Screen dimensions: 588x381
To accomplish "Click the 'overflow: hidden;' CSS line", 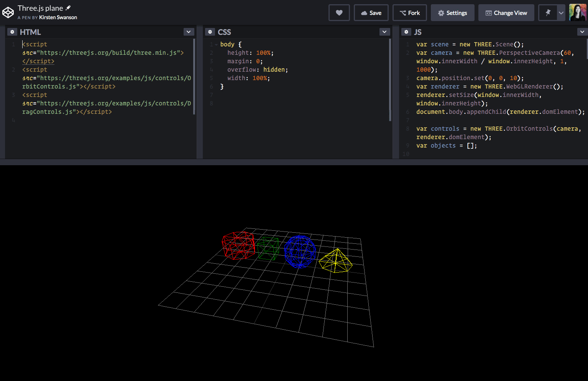I will pyautogui.click(x=258, y=70).
